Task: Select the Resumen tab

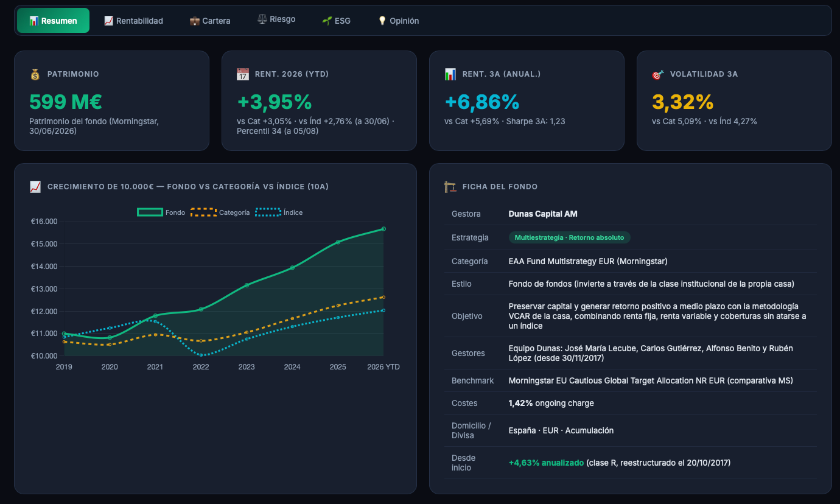Action: pyautogui.click(x=53, y=21)
